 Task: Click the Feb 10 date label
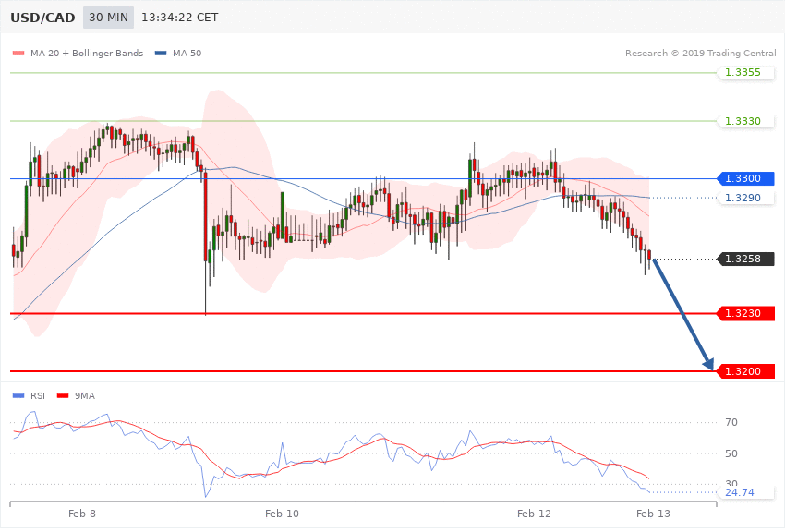[x=282, y=514]
